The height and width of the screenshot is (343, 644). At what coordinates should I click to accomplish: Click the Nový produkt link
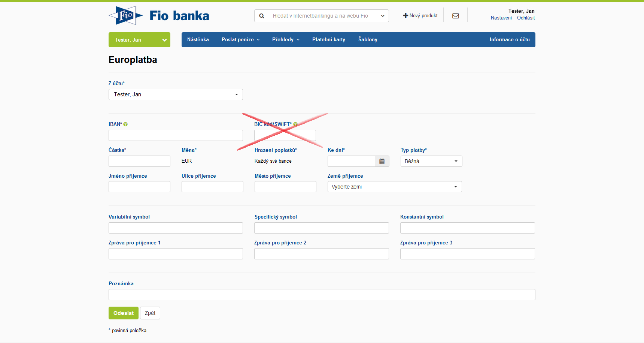coord(420,16)
